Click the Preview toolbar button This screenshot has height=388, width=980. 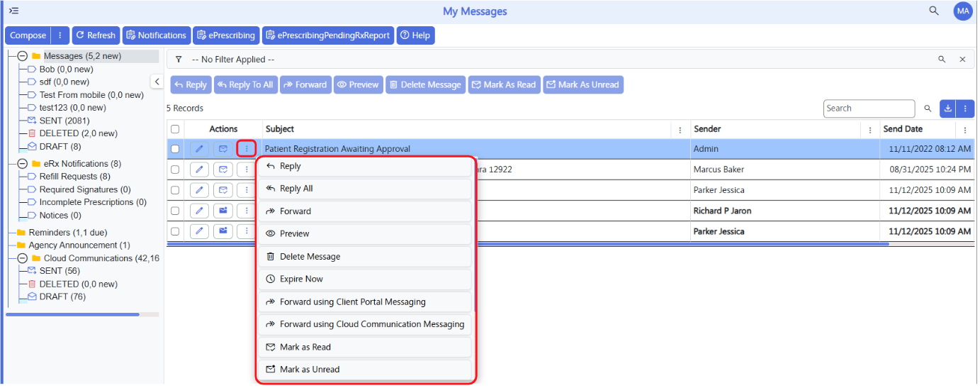click(358, 85)
